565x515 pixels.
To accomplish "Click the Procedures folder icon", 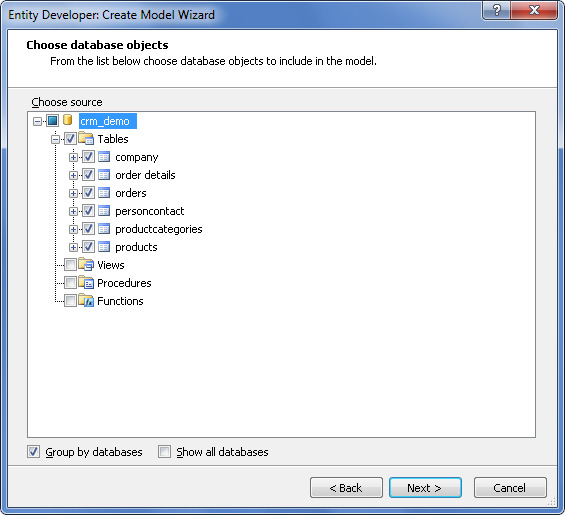I will (x=86, y=283).
